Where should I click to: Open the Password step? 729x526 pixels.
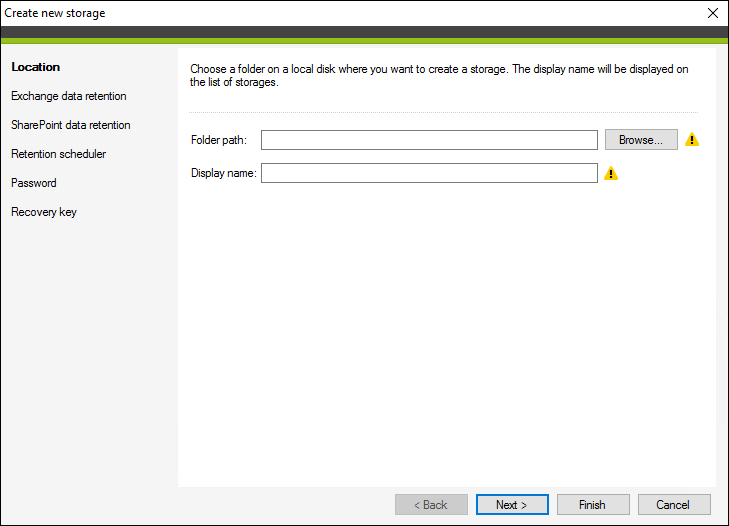(x=34, y=183)
